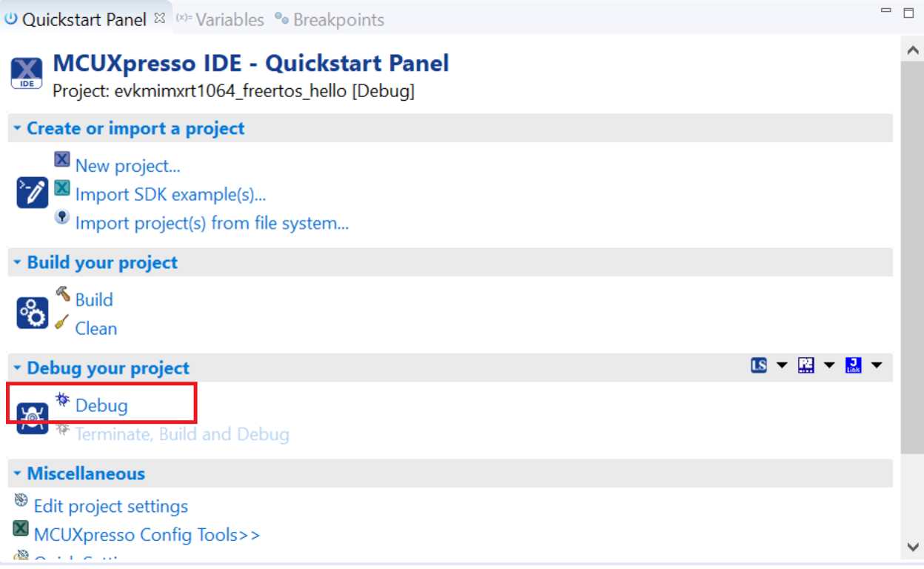Click the MCUXpresso IDE logo icon
Screen dimensions: 924x569
(x=27, y=73)
